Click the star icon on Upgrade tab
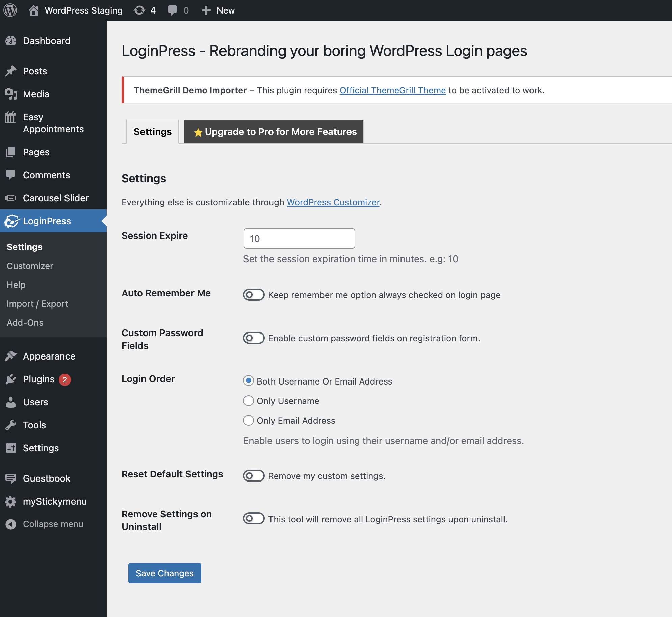The height and width of the screenshot is (617, 672). click(x=198, y=132)
